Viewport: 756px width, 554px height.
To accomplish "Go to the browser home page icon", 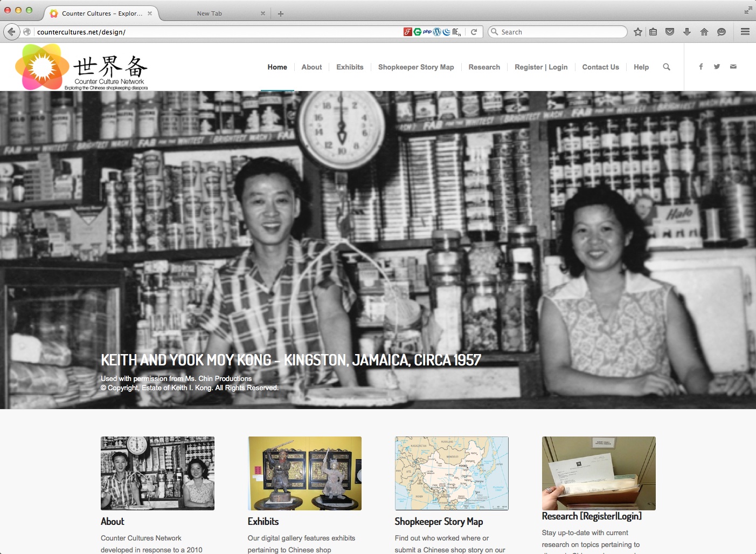I will (704, 32).
